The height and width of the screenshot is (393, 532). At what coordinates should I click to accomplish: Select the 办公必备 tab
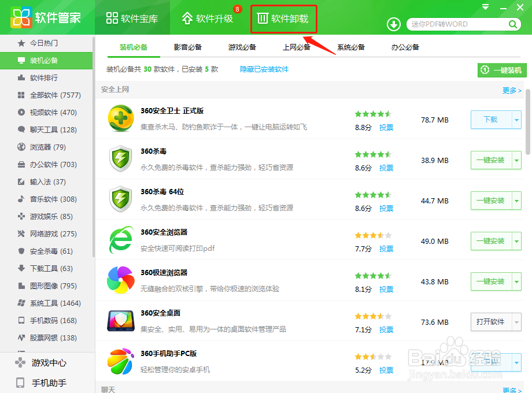coord(405,47)
